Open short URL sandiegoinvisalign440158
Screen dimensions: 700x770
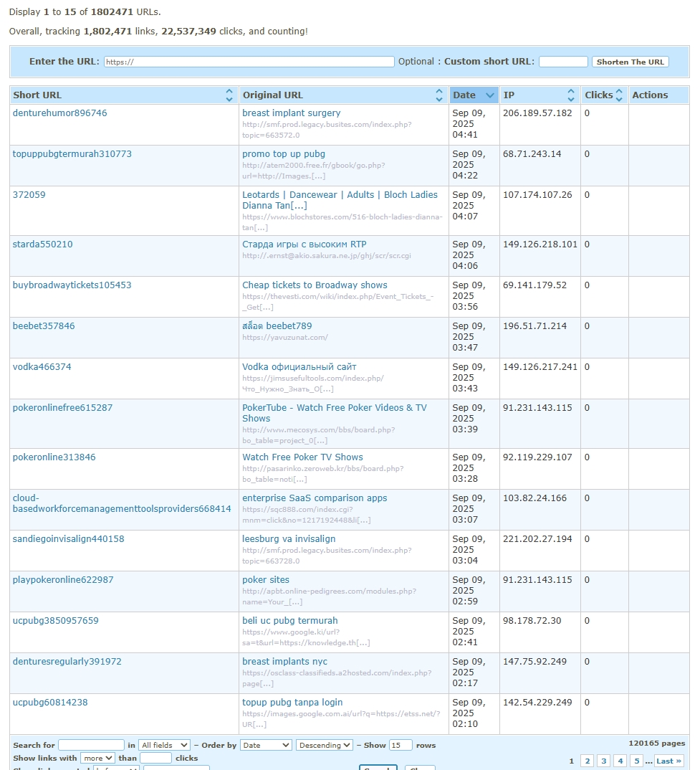[68, 538]
